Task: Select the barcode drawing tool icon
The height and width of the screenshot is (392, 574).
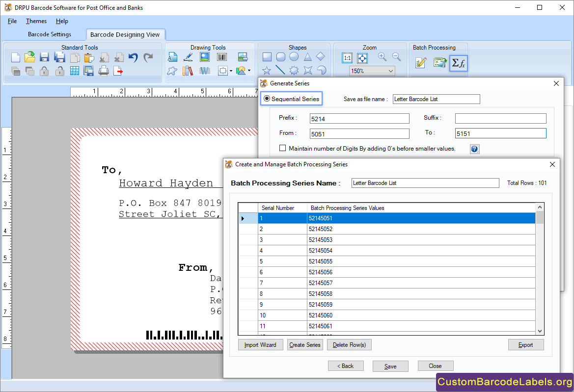Action: tap(222, 57)
